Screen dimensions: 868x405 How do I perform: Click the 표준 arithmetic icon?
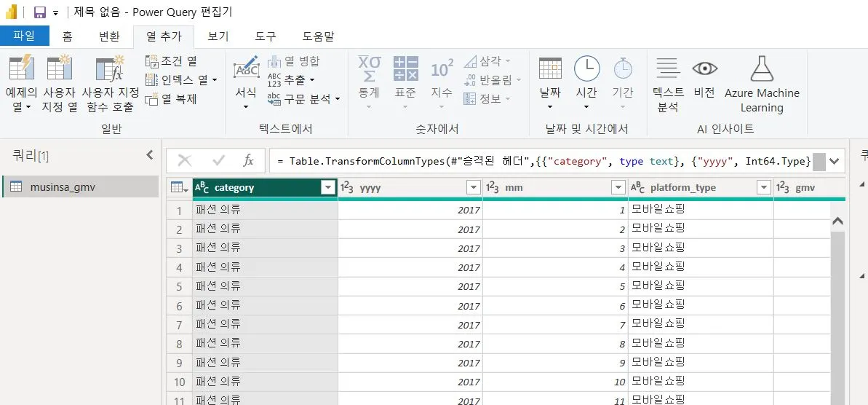click(405, 68)
